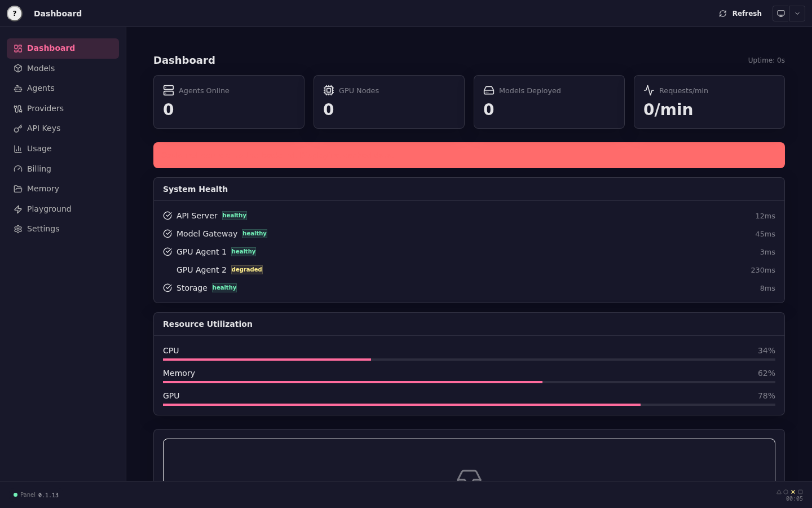Click the CPU utilization progress bar
Viewport: 812px width, 508px height.
tap(469, 360)
